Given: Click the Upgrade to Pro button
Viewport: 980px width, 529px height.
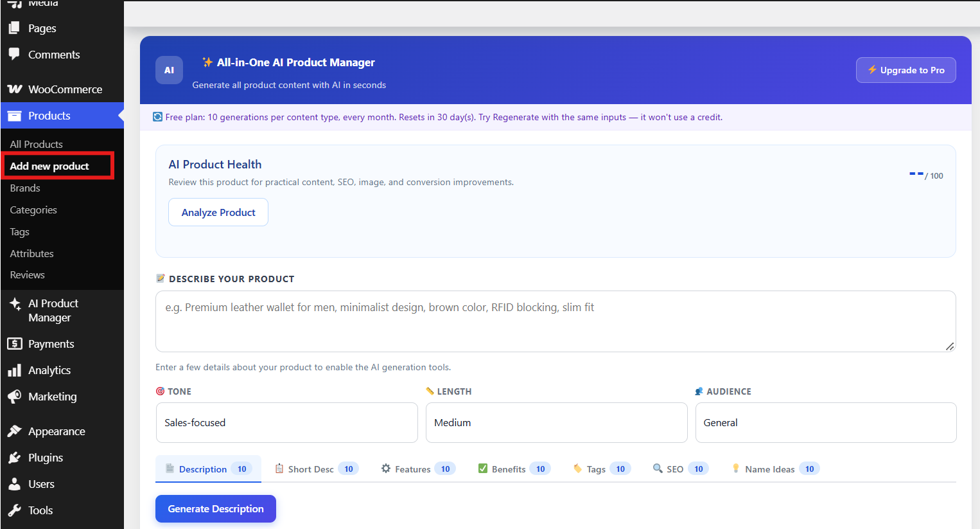Looking at the screenshot, I should pyautogui.click(x=906, y=70).
